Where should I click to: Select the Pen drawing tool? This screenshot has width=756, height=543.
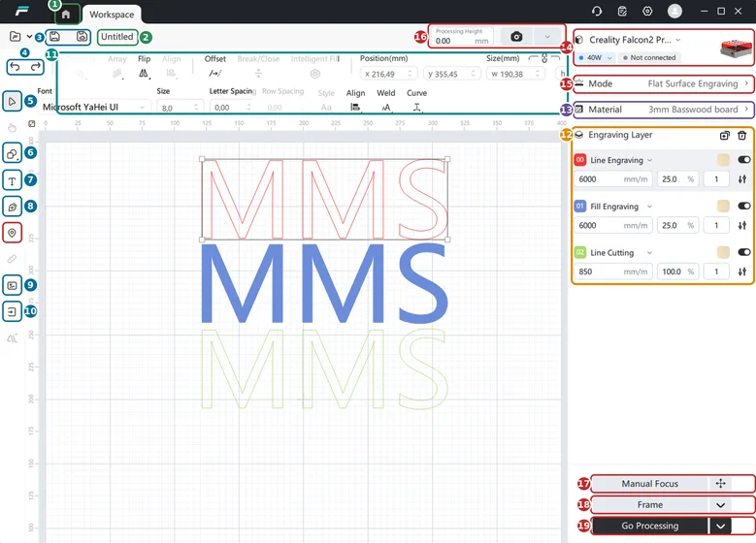(x=12, y=207)
